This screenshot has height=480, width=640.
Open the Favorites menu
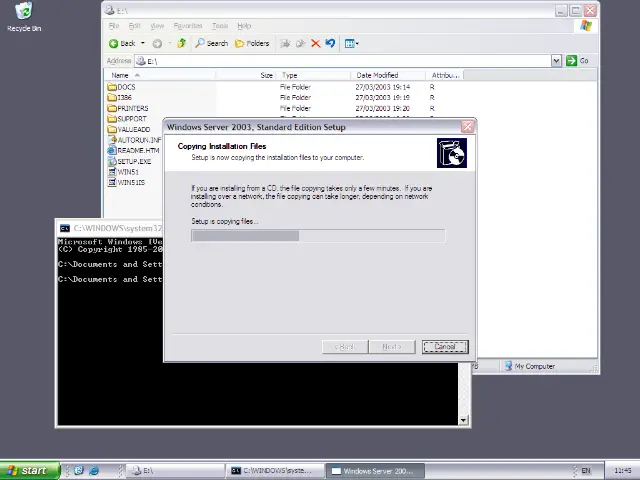(188, 26)
